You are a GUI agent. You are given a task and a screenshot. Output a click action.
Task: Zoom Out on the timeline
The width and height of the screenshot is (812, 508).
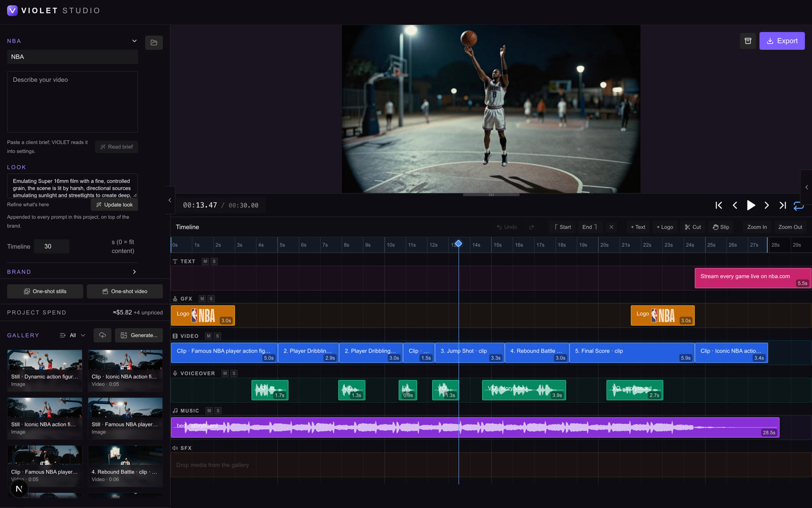tap(790, 227)
